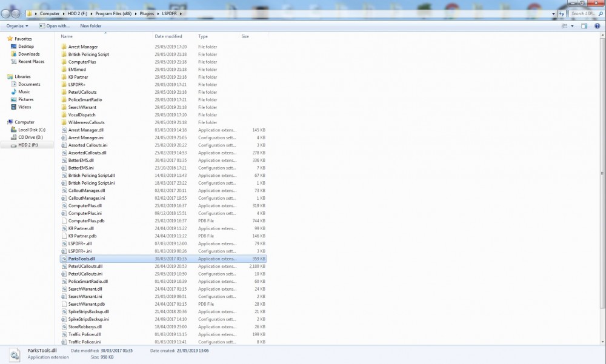Select the file named PeterUCallouts.dll
Viewport: 606px width, 364px height.
pyautogui.click(x=85, y=266)
